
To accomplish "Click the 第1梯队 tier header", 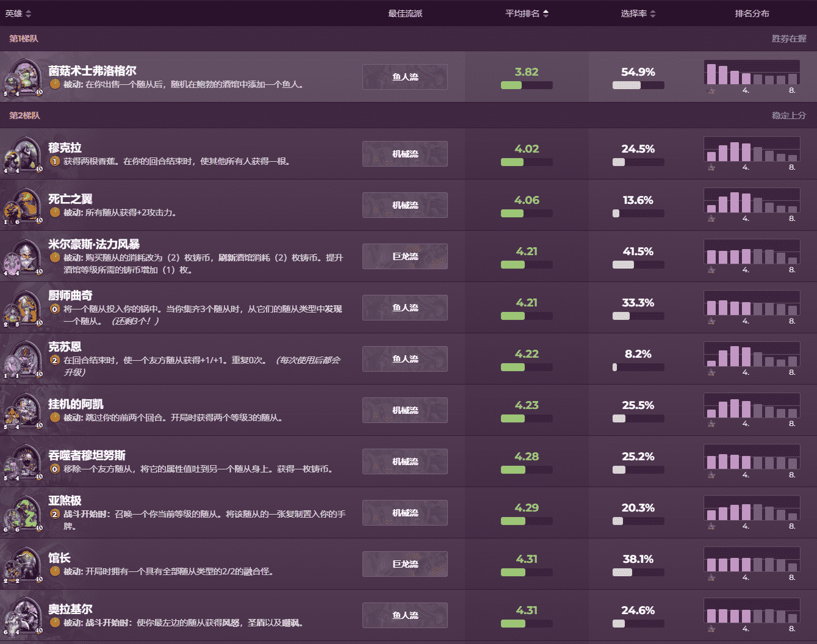I will pos(24,38).
